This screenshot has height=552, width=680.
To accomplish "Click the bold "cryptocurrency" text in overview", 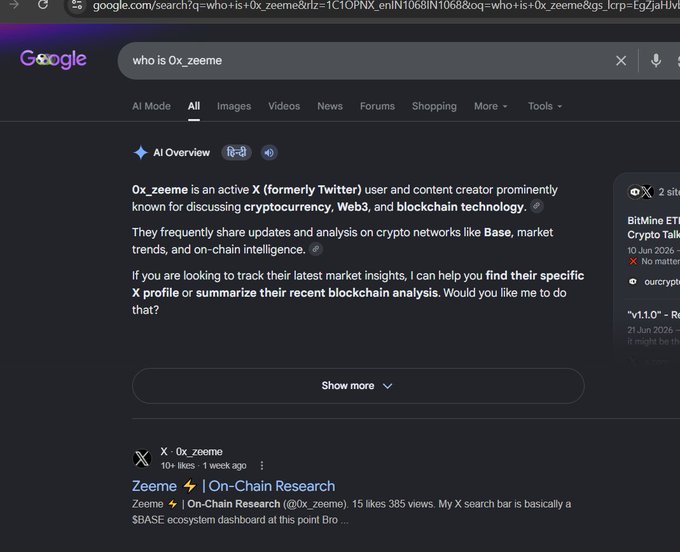I will point(288,207).
